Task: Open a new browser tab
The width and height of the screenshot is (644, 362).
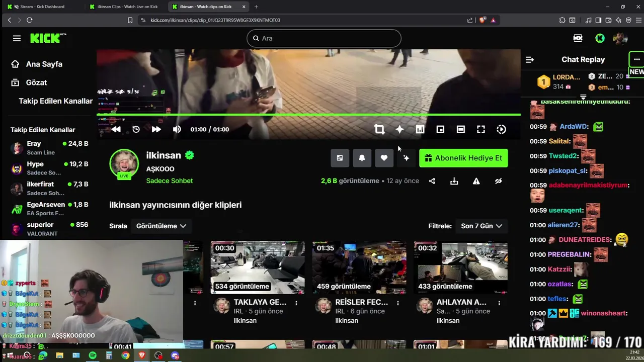Action: tap(256, 7)
